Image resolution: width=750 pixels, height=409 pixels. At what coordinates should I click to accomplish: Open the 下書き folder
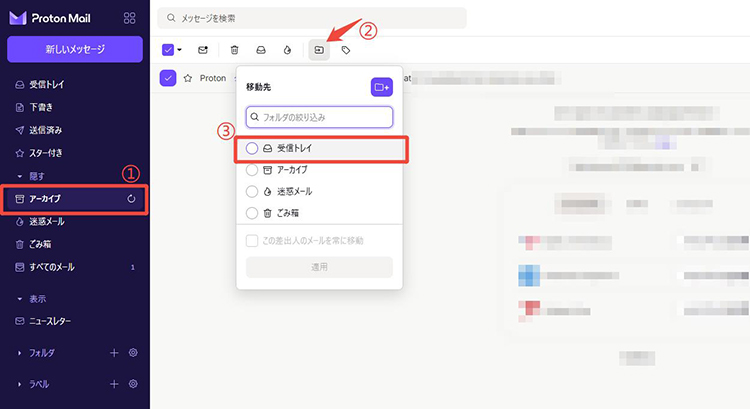[75, 107]
